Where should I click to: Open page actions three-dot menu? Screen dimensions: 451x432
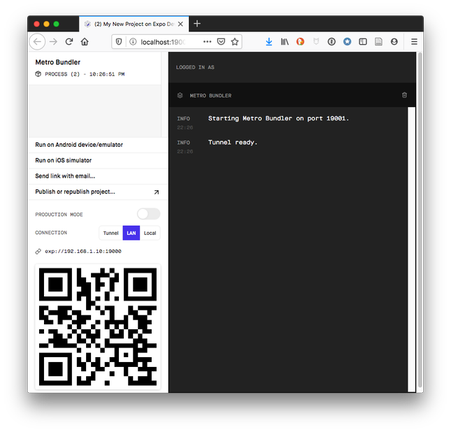[x=207, y=42]
